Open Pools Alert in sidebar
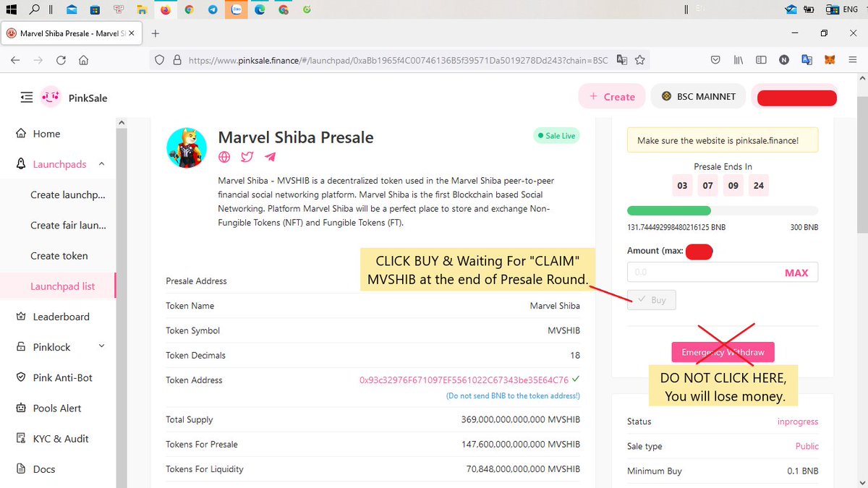 (x=49, y=408)
